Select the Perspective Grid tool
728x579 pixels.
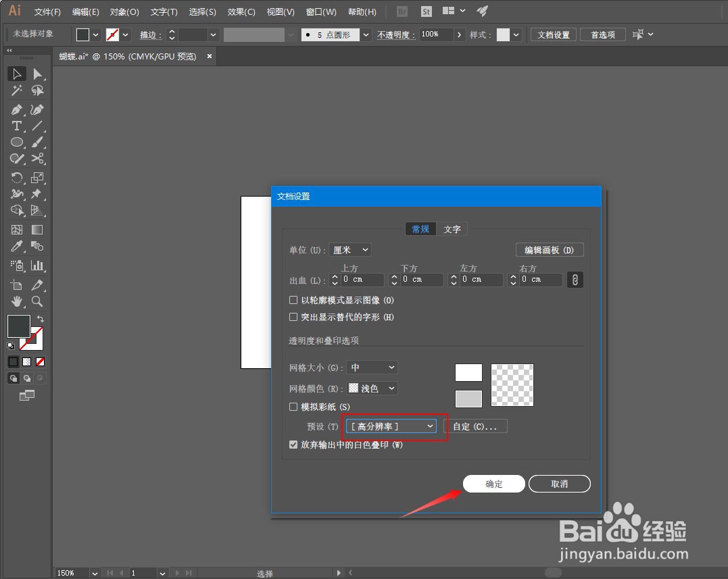pos(37,211)
